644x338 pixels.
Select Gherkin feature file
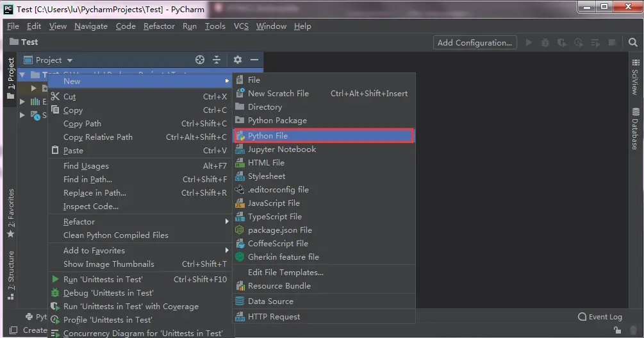coord(324,257)
